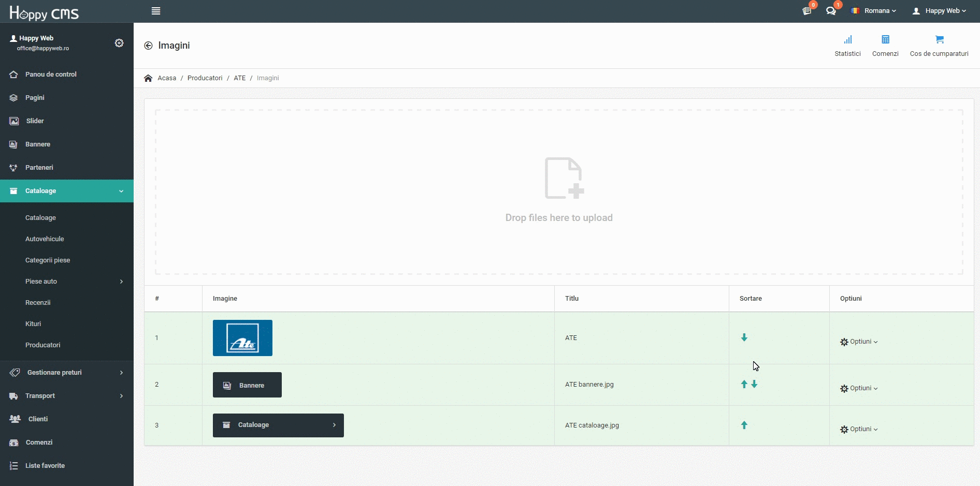Open Liste favorite in sidebar
The height and width of the screenshot is (486, 980).
click(x=67, y=466)
